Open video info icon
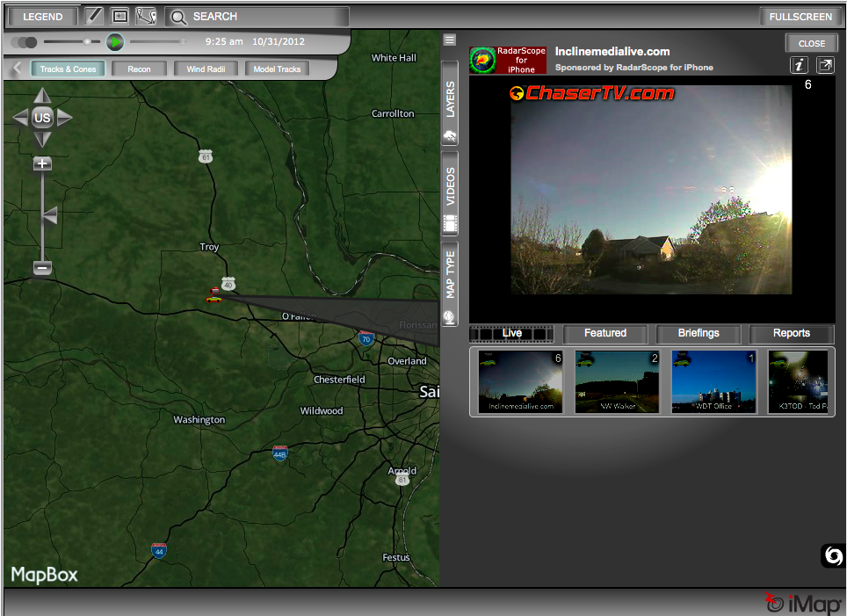The image size is (847, 616). pos(800,65)
